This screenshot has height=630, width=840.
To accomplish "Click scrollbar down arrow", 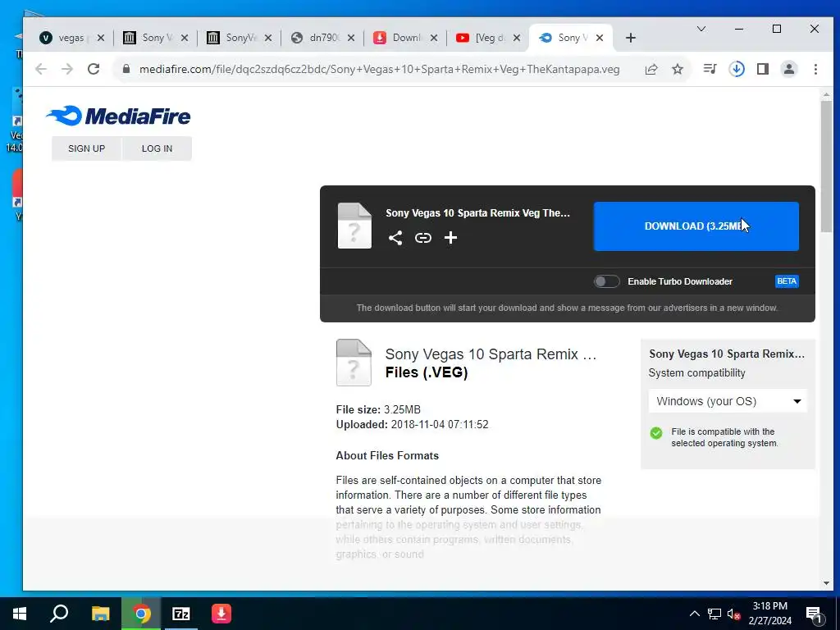I will 826,583.
